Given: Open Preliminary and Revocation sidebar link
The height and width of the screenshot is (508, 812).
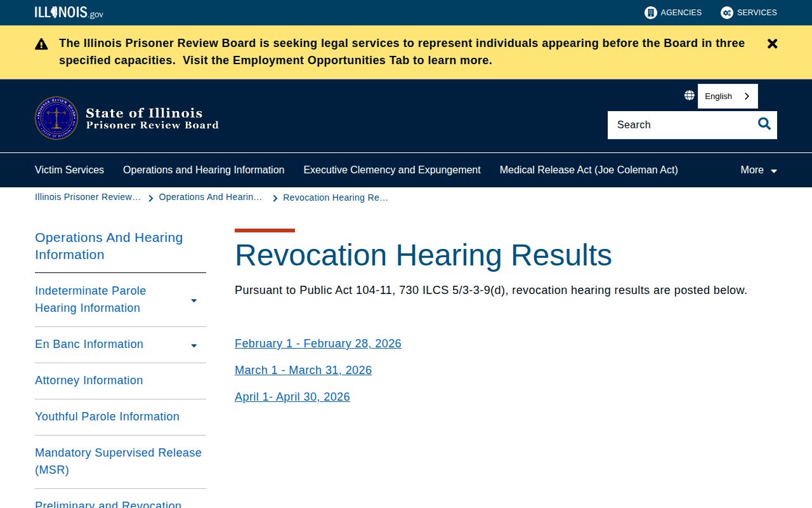Looking at the screenshot, I should click(108, 504).
